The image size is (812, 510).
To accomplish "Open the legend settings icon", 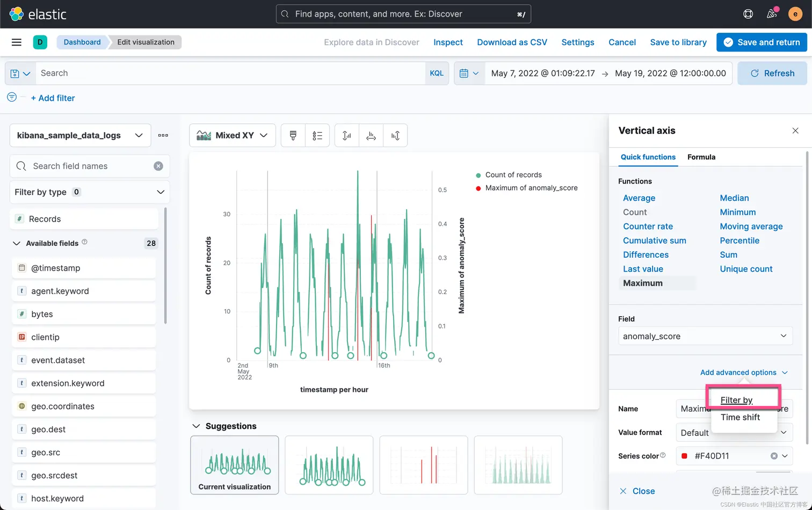I will point(317,135).
